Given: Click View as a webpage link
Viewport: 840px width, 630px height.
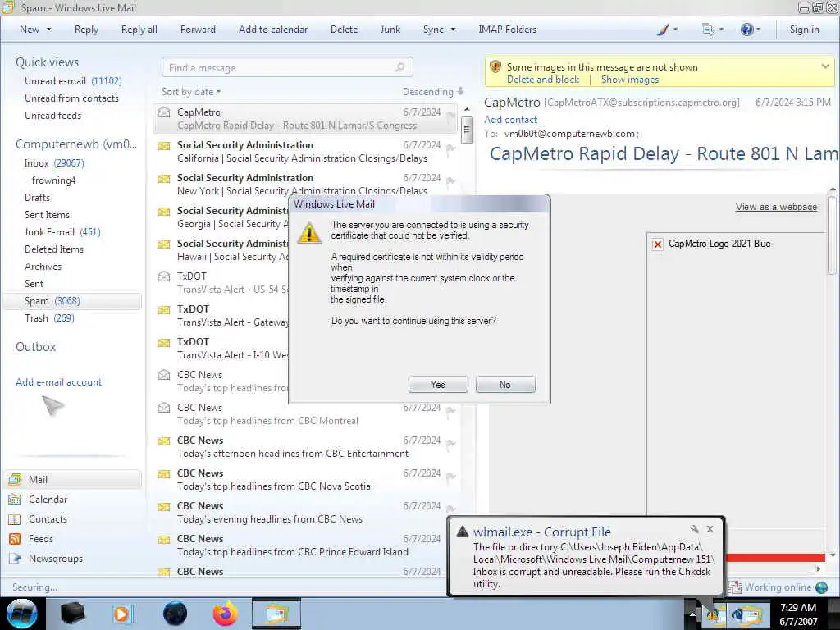Looking at the screenshot, I should click(776, 207).
